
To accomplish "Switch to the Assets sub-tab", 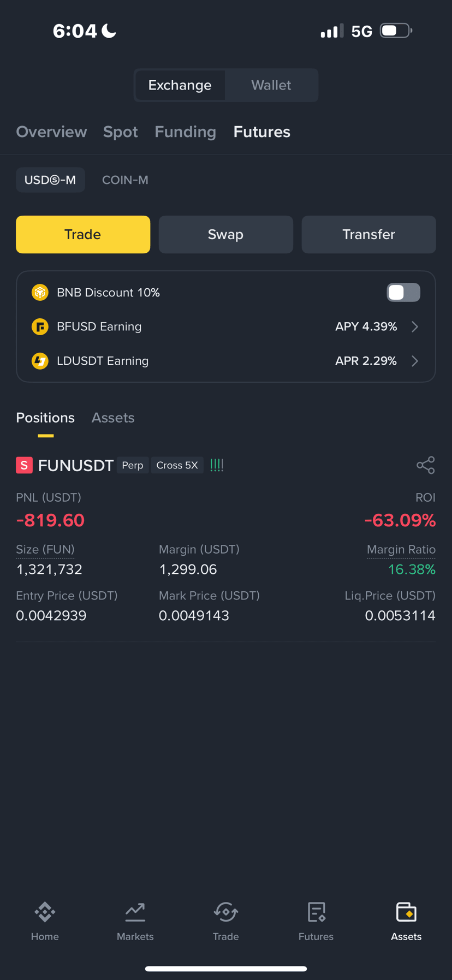I will pos(113,418).
